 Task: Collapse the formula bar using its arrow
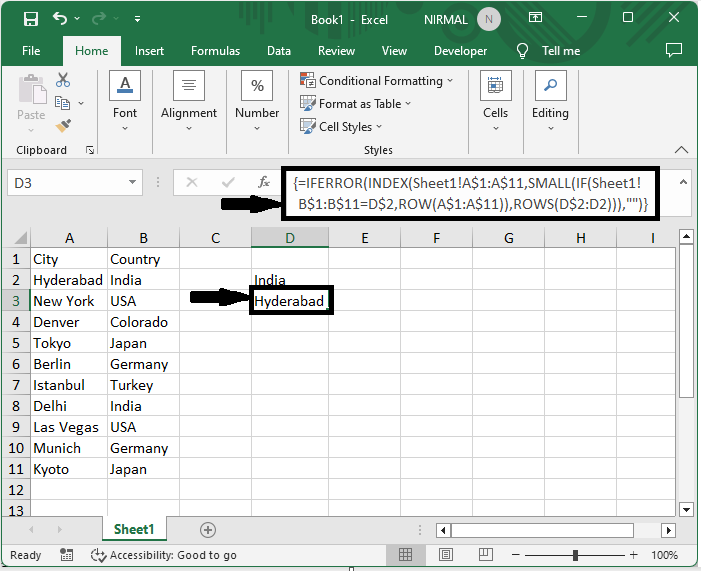click(683, 182)
